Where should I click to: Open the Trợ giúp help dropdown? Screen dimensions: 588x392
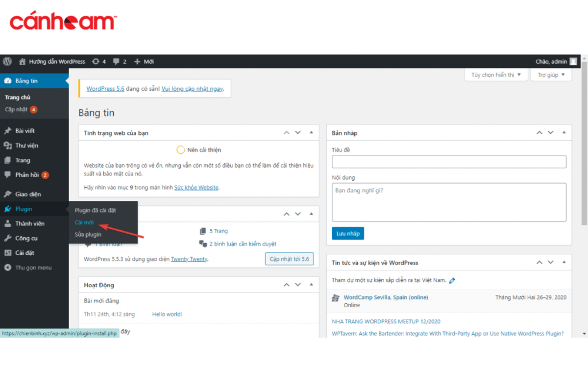(551, 75)
